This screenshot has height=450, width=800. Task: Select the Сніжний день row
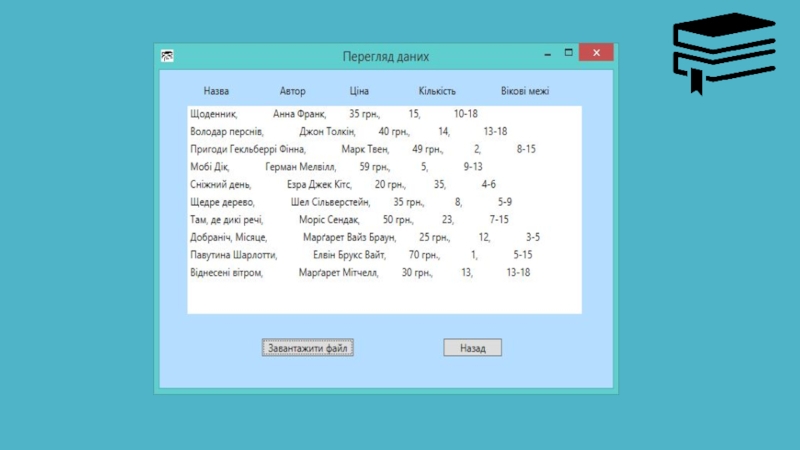click(384, 184)
